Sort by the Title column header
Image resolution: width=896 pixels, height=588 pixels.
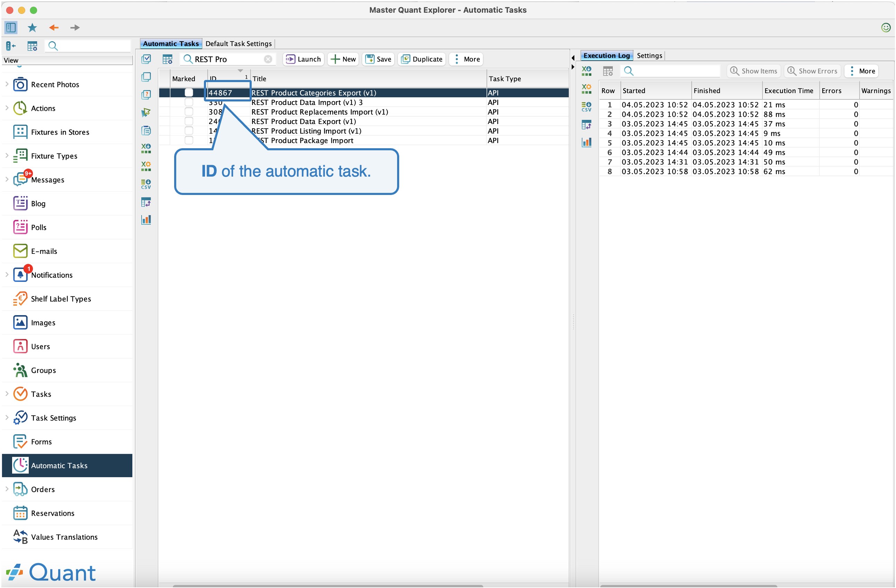[368, 79]
